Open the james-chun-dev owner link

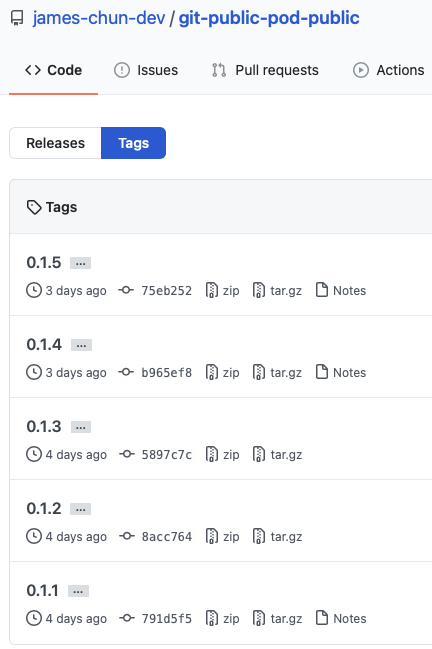99,18
